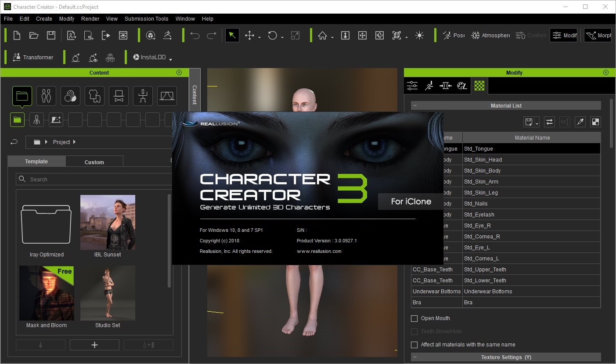
Task: Collapse the Texture Settings section
Action: (415, 357)
